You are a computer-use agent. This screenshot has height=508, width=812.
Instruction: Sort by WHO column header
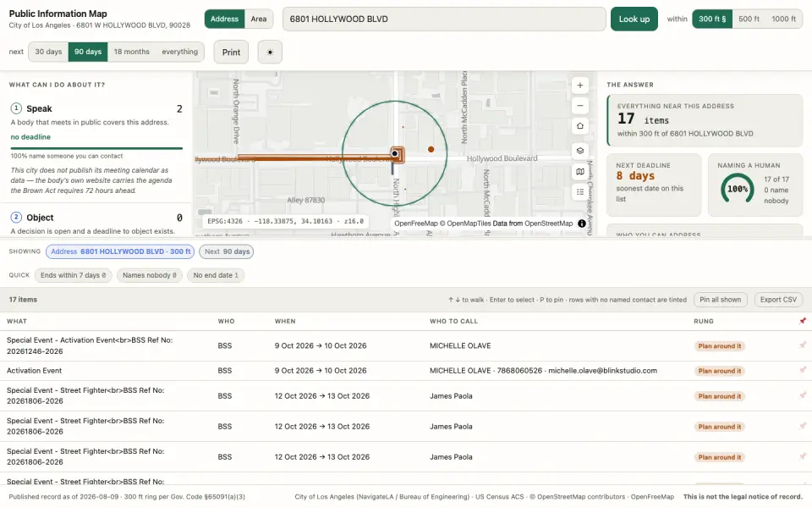[226, 322]
